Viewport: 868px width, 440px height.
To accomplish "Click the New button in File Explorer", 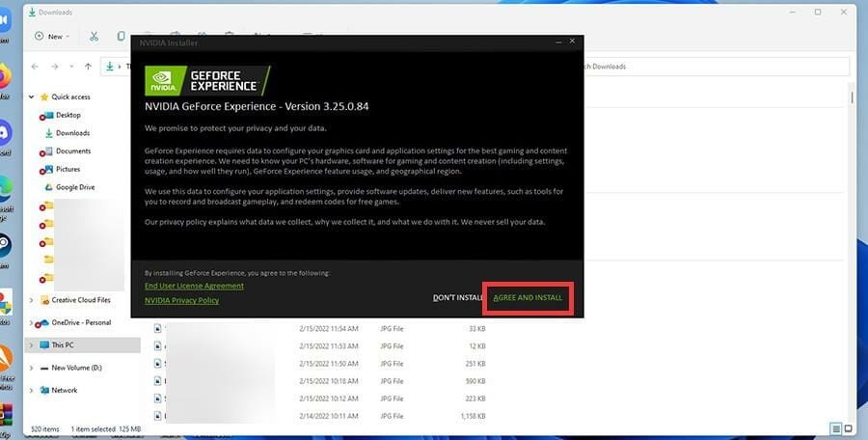I will (x=53, y=36).
